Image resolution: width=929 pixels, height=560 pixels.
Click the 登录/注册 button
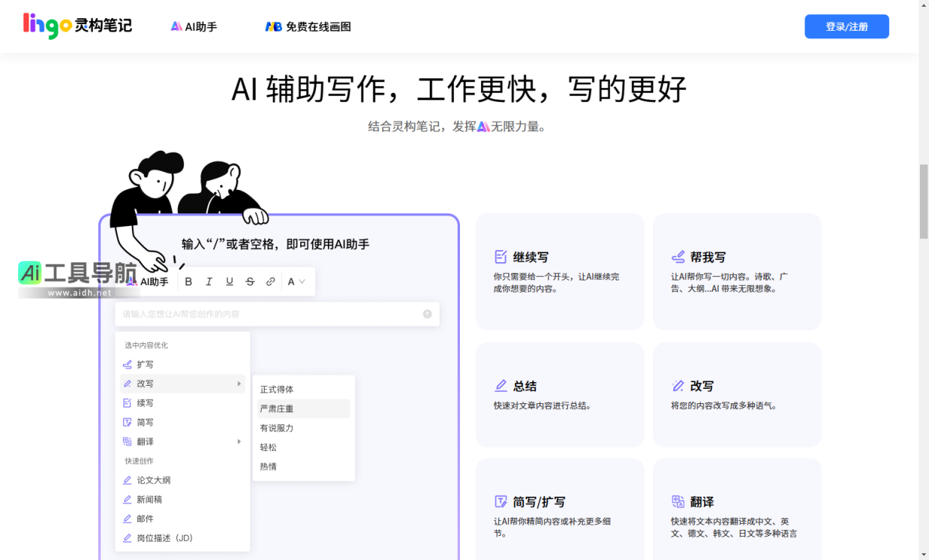[846, 26]
